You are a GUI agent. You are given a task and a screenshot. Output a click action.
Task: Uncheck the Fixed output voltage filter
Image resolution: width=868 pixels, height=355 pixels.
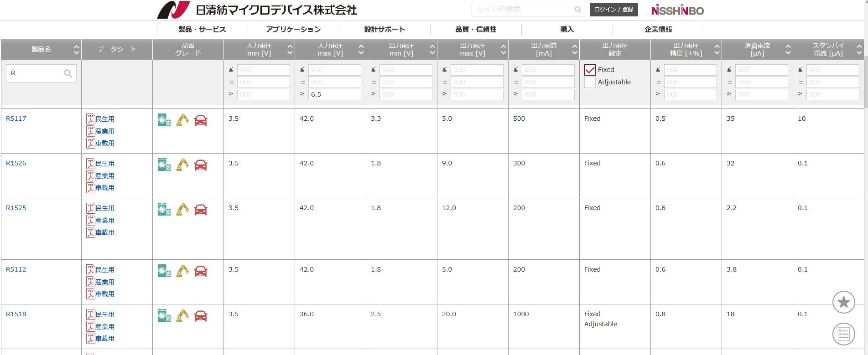[590, 70]
